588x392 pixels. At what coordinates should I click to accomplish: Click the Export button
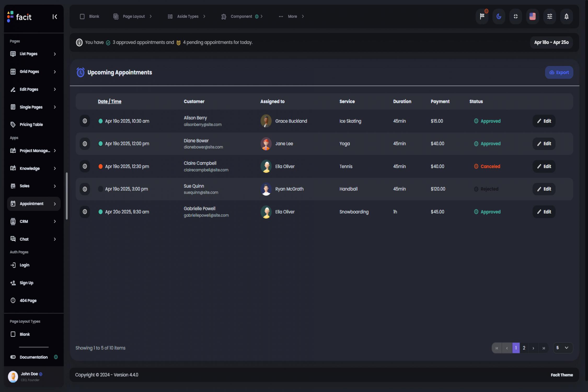click(559, 72)
